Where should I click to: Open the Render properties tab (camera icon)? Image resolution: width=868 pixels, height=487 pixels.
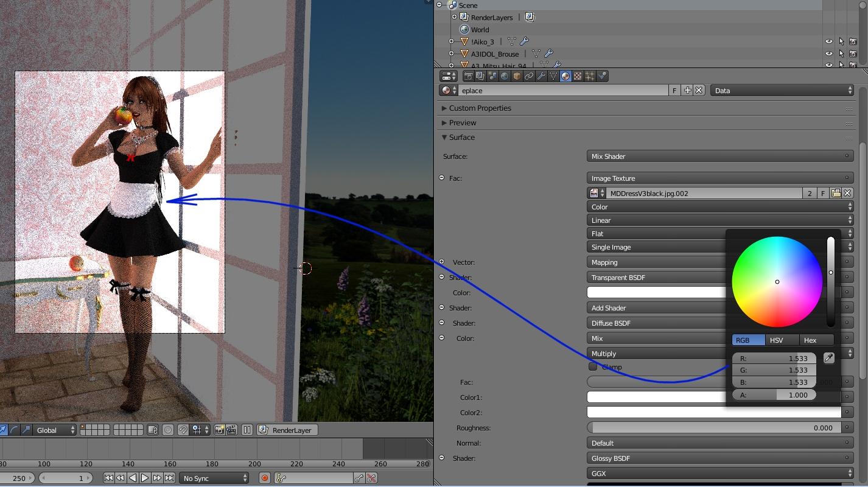pyautogui.click(x=468, y=76)
